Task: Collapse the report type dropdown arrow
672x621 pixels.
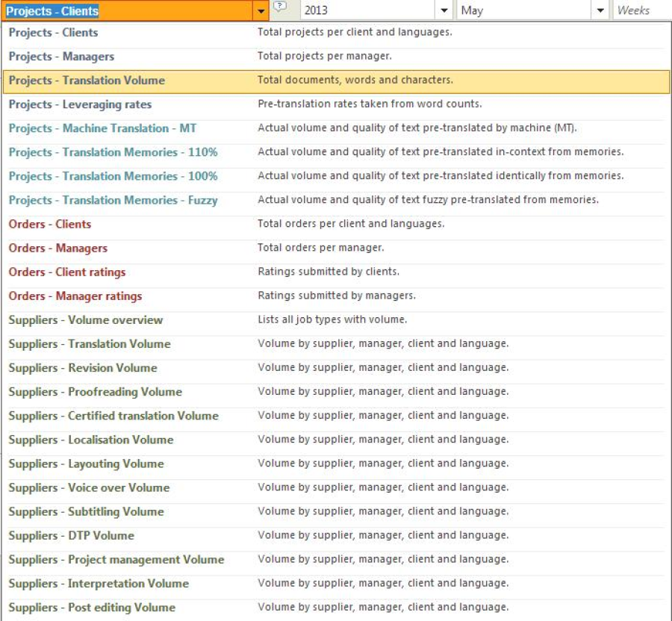Action: [x=261, y=11]
